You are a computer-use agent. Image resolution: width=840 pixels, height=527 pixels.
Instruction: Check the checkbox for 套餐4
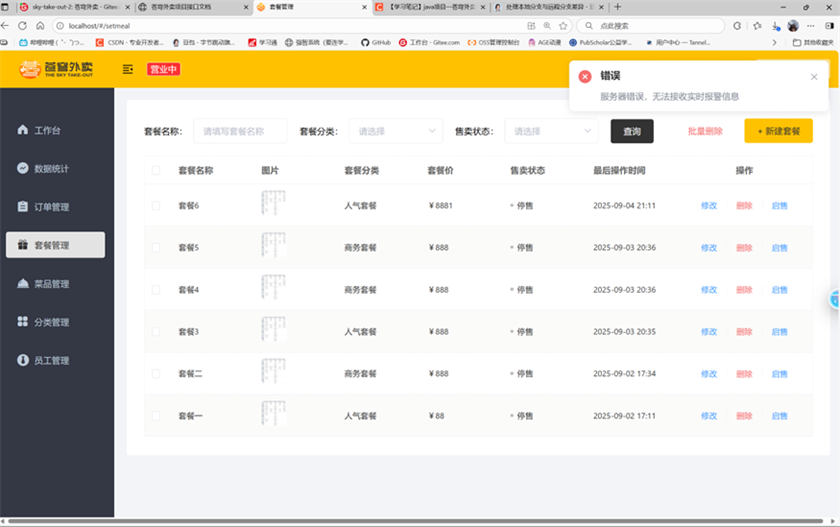pyautogui.click(x=156, y=290)
